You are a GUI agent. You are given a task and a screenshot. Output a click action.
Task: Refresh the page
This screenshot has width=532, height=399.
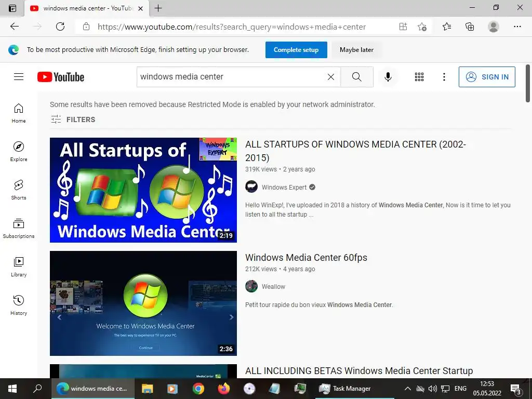60,26
